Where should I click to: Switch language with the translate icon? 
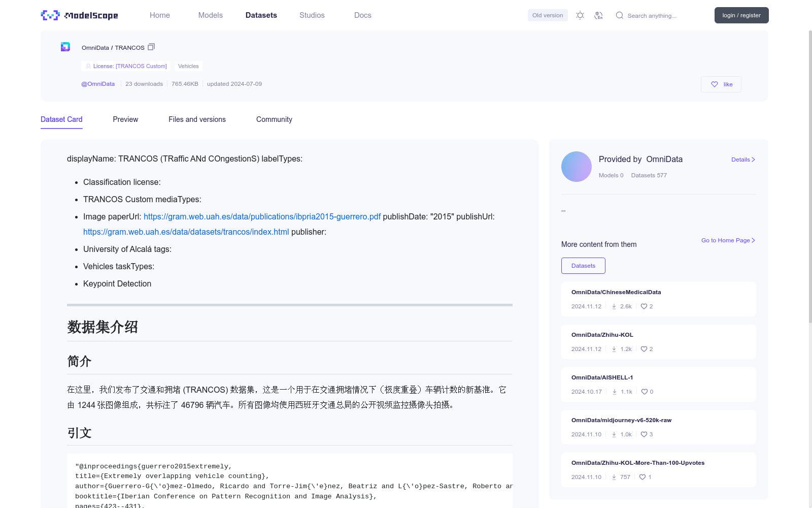pos(599,15)
